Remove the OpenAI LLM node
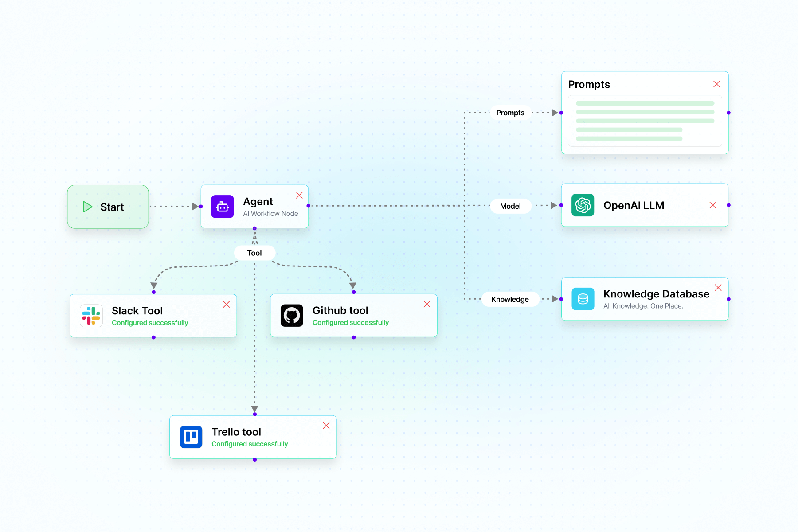Screen dimensions: 798x532 [713, 205]
